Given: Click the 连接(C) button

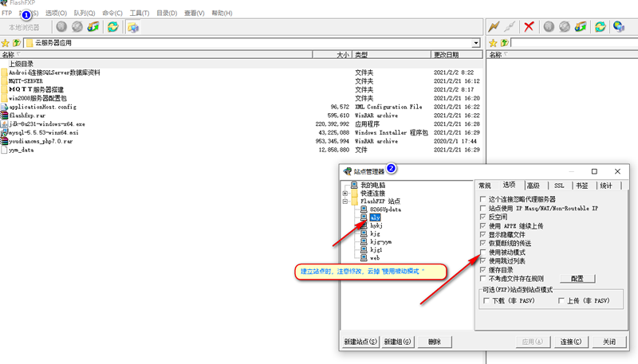Looking at the screenshot, I should (571, 342).
